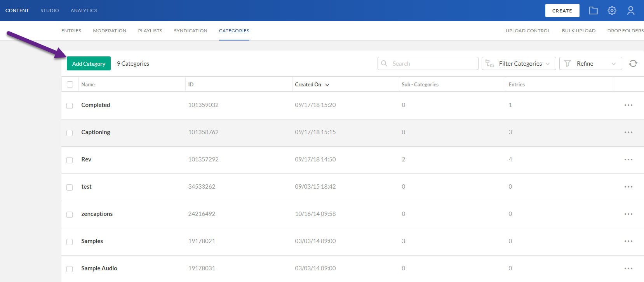The image size is (644, 282).
Task: Click ID 101359032 cell
Action: click(x=204, y=105)
